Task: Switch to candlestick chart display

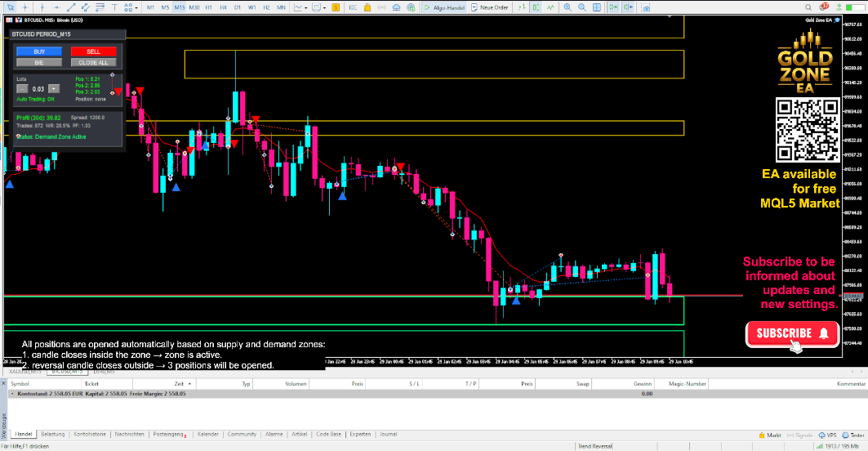Action: (536, 7)
